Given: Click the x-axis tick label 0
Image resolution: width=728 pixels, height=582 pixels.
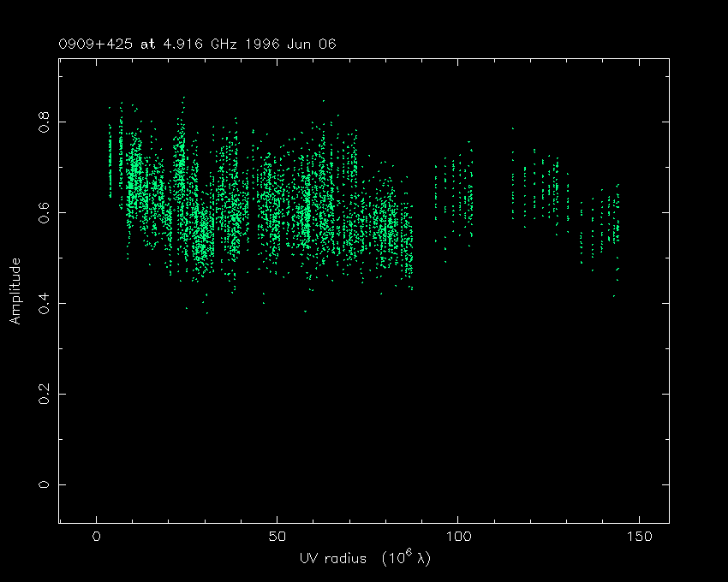Looking at the screenshot, I should pos(96,537).
